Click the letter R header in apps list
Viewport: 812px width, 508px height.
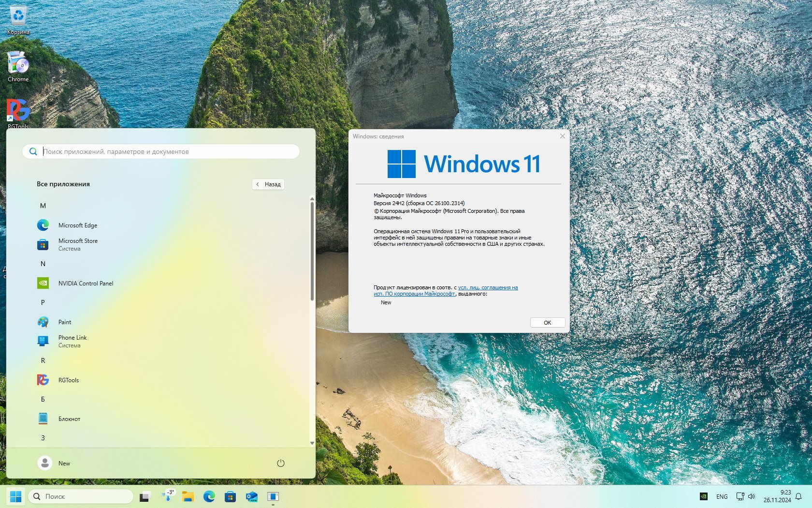tap(43, 361)
